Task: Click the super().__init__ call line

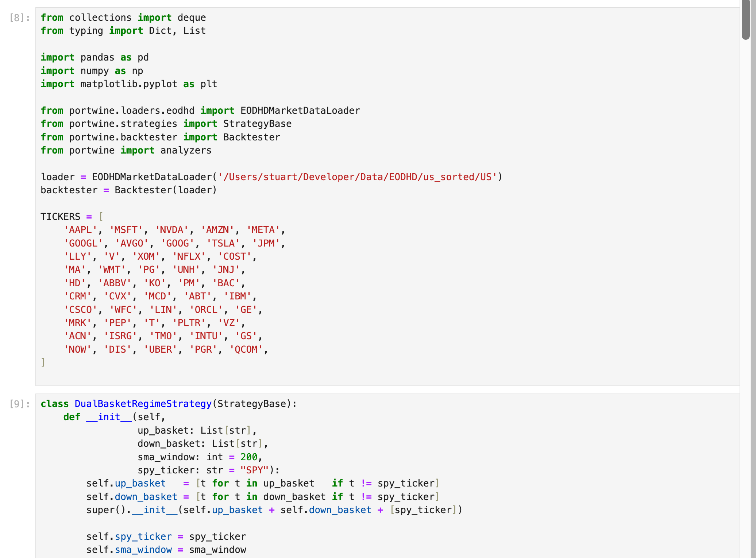Action: (274, 510)
